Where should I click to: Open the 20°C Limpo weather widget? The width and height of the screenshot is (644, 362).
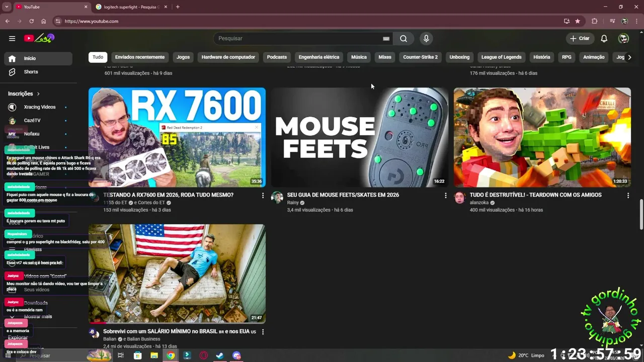pos(526,355)
